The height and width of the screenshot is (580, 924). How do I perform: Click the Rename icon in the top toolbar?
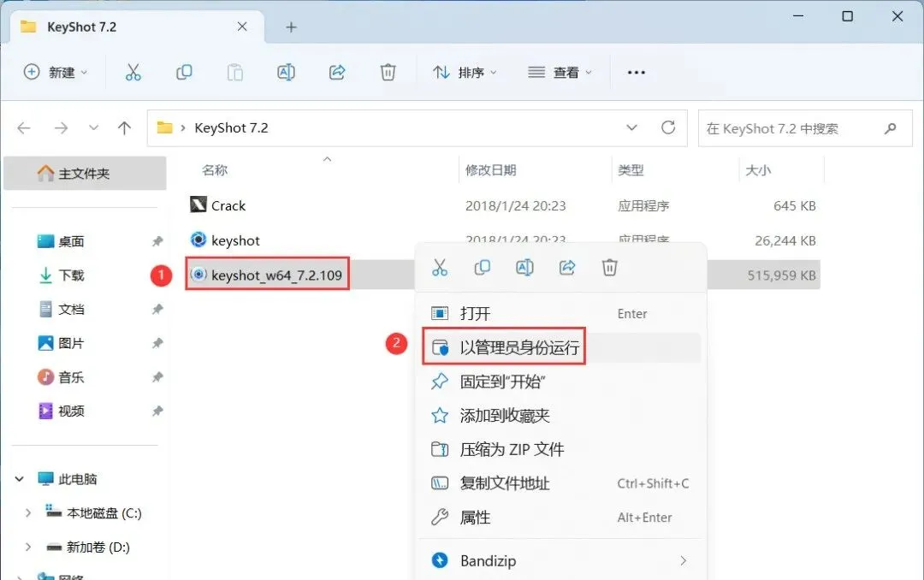pos(286,73)
